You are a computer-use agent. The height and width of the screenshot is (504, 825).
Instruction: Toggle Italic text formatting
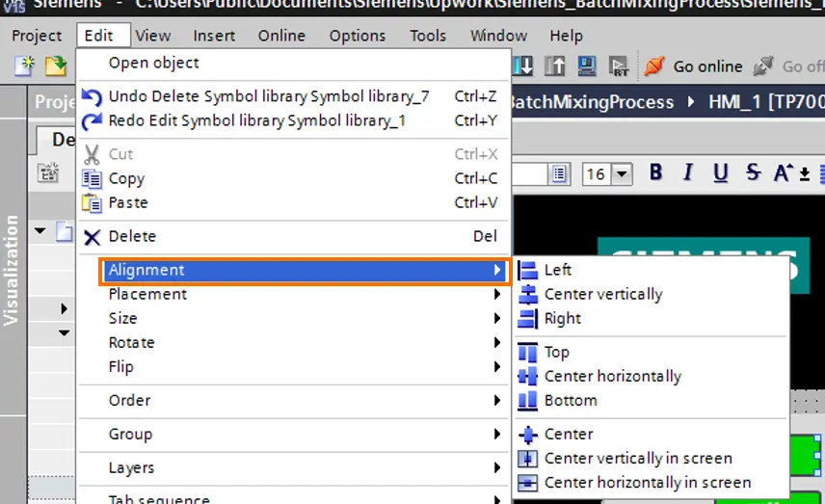pos(688,172)
